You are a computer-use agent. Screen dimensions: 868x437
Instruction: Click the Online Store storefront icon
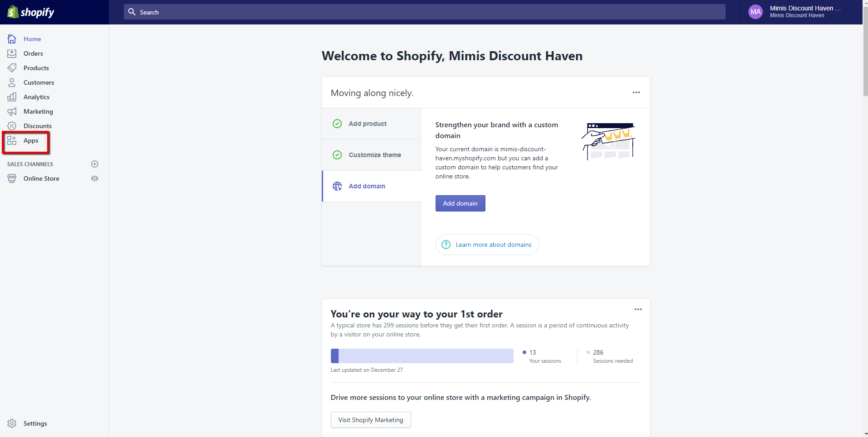pyautogui.click(x=12, y=178)
